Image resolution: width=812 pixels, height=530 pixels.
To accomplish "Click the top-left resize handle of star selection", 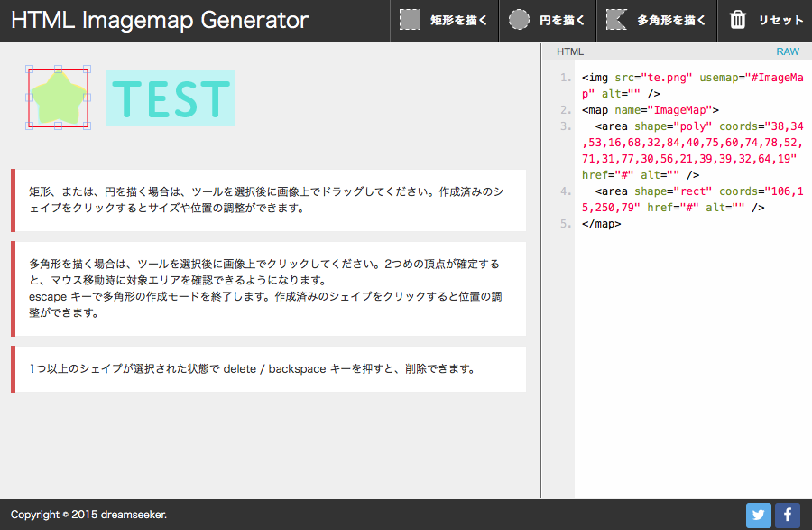I will 30,69.
